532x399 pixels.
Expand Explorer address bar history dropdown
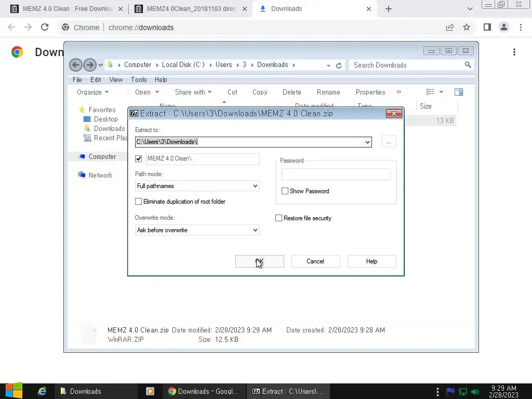point(328,65)
